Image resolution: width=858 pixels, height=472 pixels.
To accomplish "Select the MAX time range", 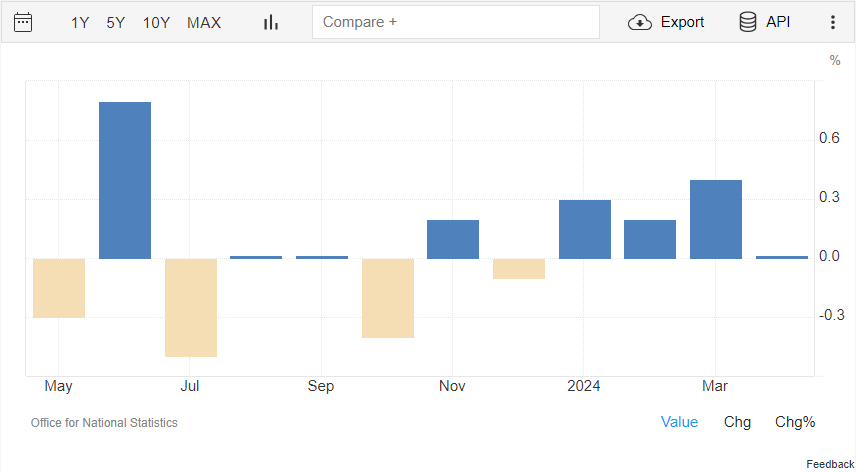I will point(204,22).
